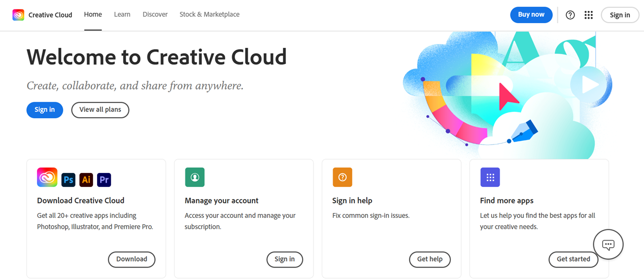
Task: Click the Creative Cloud logo icon in header
Action: (x=18, y=15)
